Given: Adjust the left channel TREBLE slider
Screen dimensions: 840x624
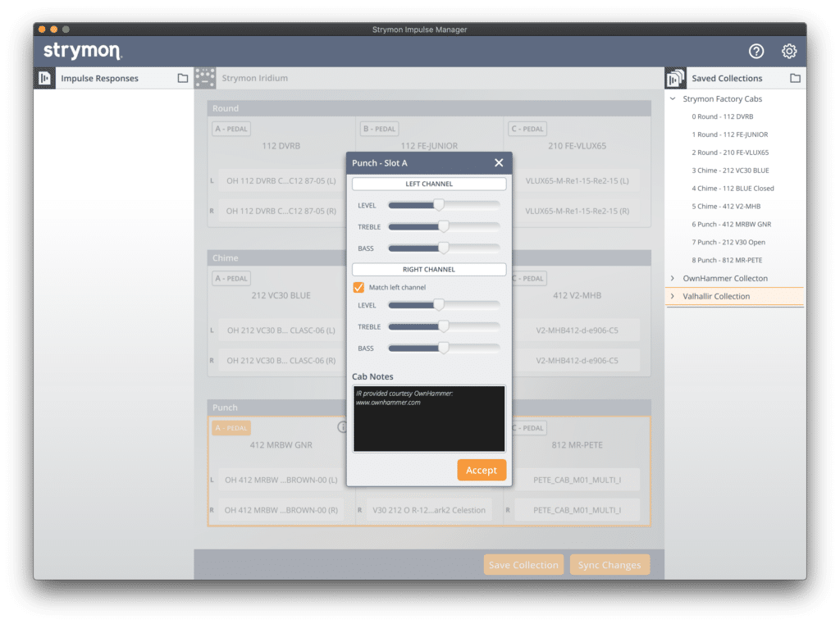Looking at the screenshot, I should [x=444, y=226].
